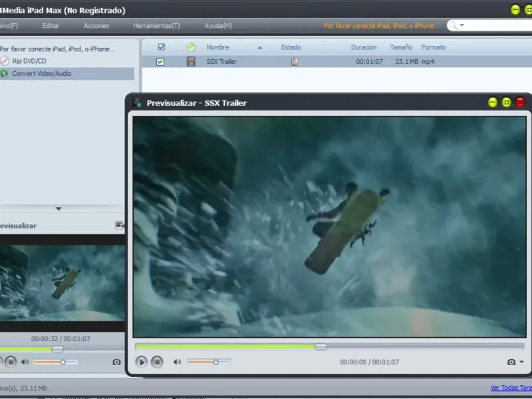The width and height of the screenshot is (532, 399).
Task: Click the SSX Trailer status clipboard icon
Action: point(295,61)
